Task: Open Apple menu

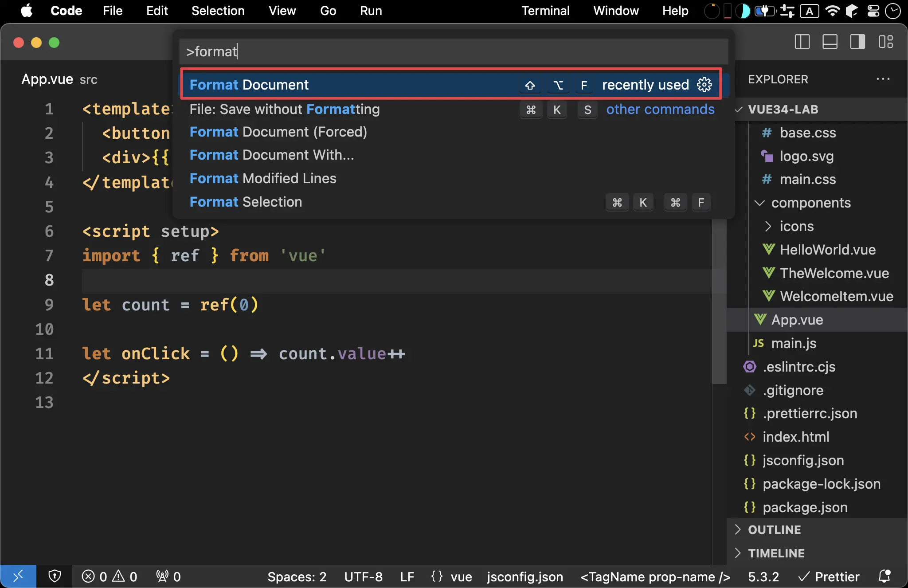Action: coord(27,11)
